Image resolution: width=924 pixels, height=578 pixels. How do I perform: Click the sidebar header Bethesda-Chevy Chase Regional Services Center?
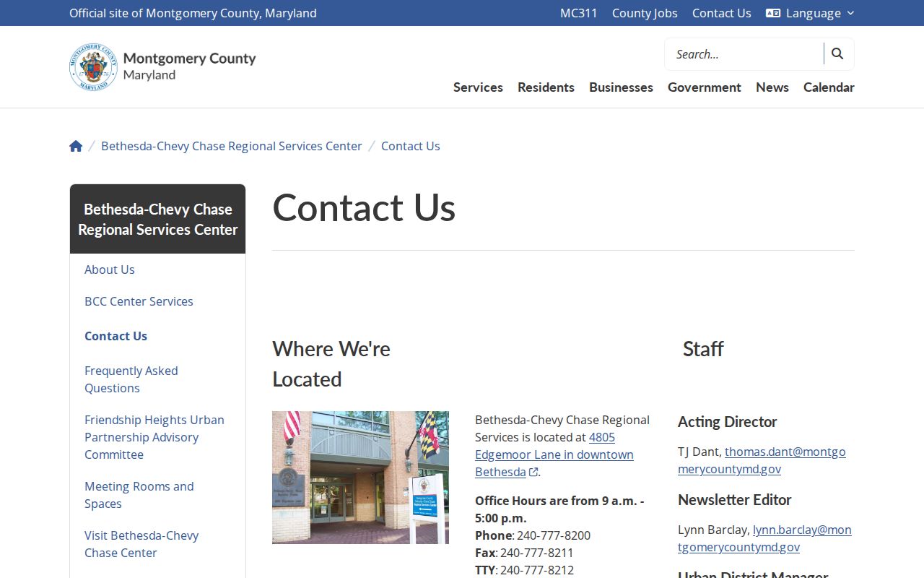coord(157,219)
